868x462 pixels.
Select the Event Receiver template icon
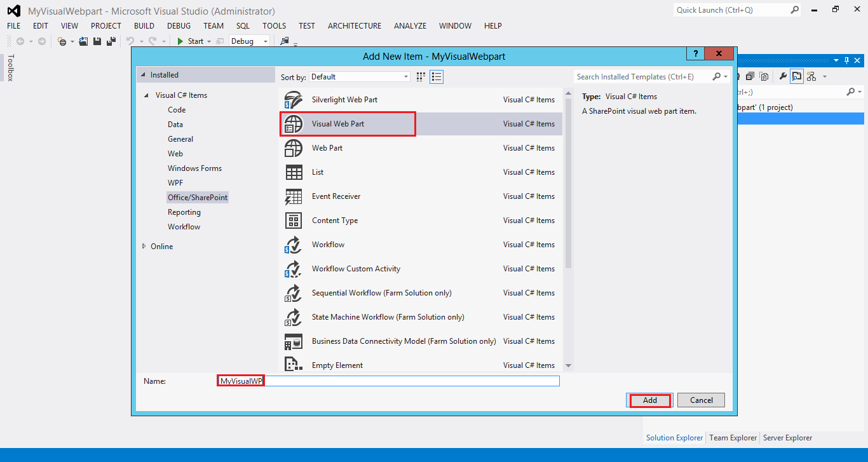(294, 196)
